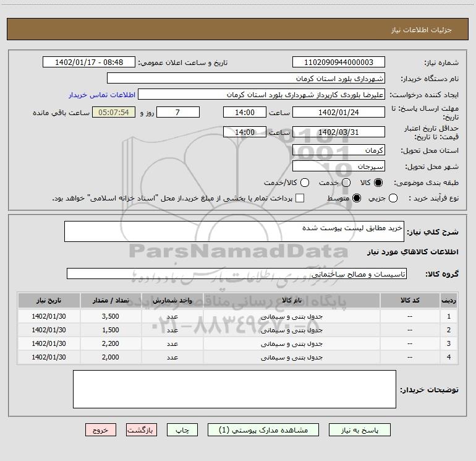
Task: Click quantity 3,500 in row 1
Action: coord(111,316)
